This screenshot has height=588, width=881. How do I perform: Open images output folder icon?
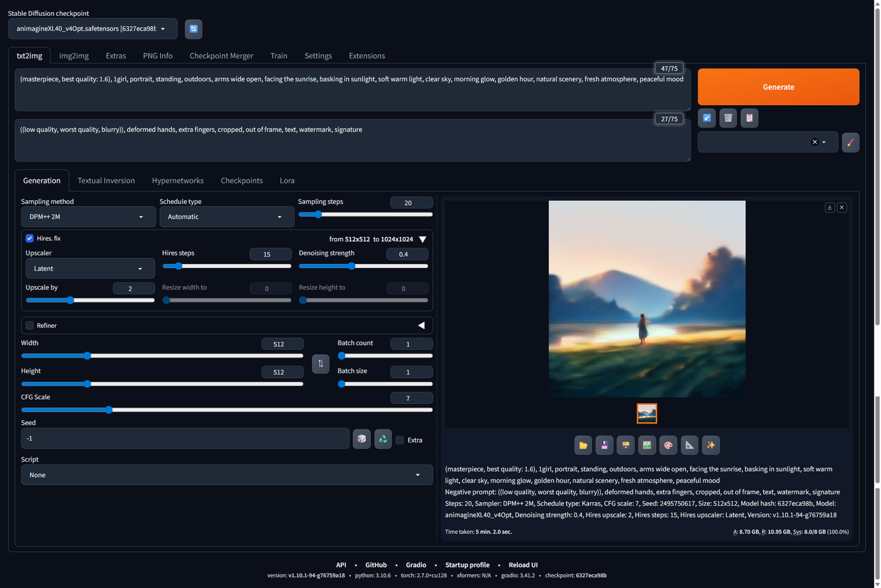(x=583, y=445)
